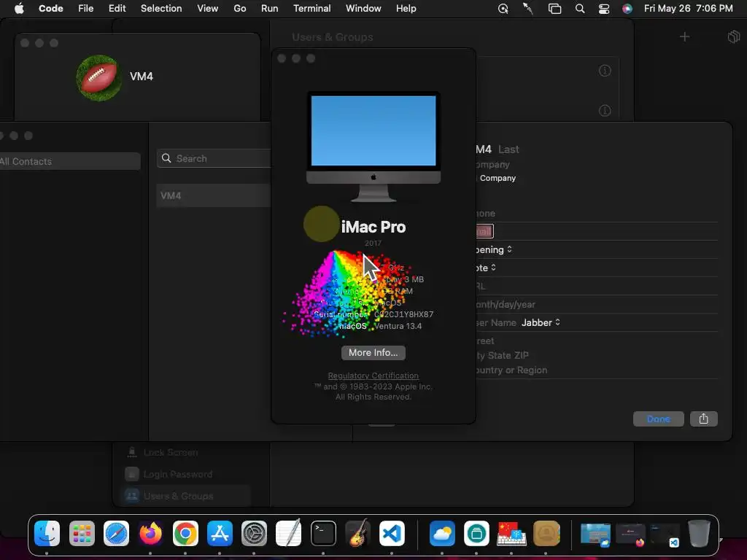
Task: Click the plus icon at top right
Action: [684, 36]
